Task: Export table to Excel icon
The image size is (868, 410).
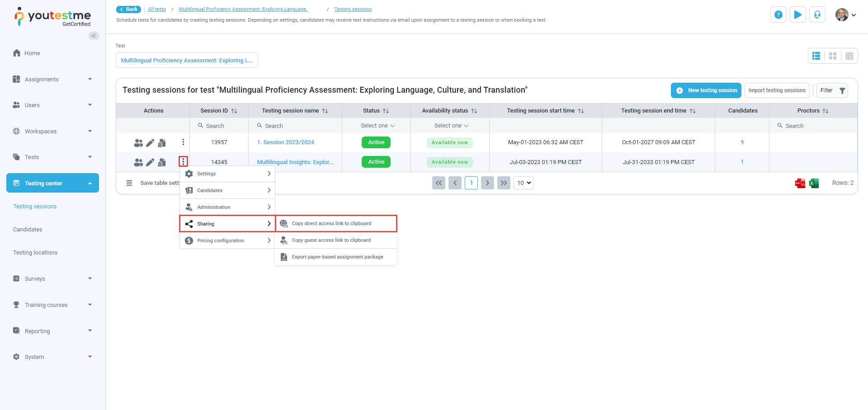Action: (x=814, y=183)
